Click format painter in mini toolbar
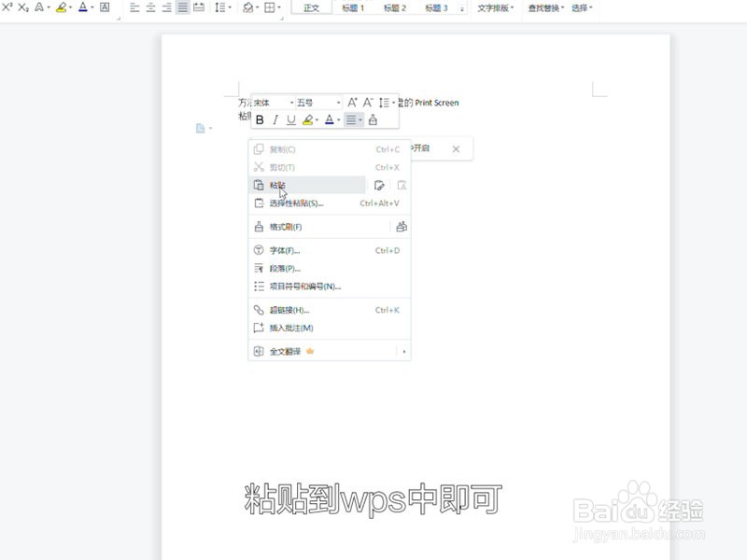The image size is (747, 560). [x=373, y=119]
